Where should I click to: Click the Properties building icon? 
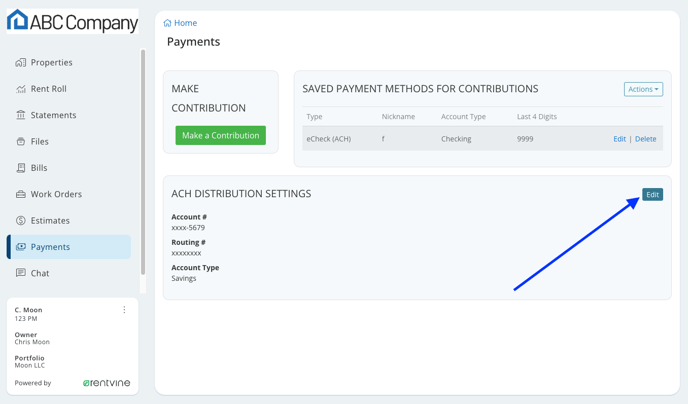[21, 63]
